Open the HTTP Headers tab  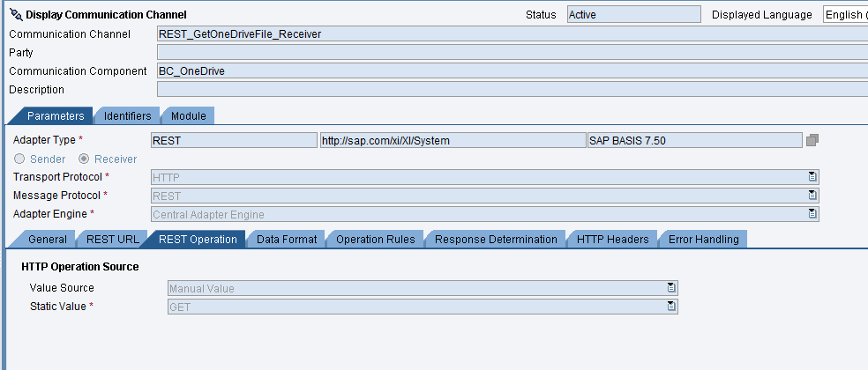[x=612, y=240]
